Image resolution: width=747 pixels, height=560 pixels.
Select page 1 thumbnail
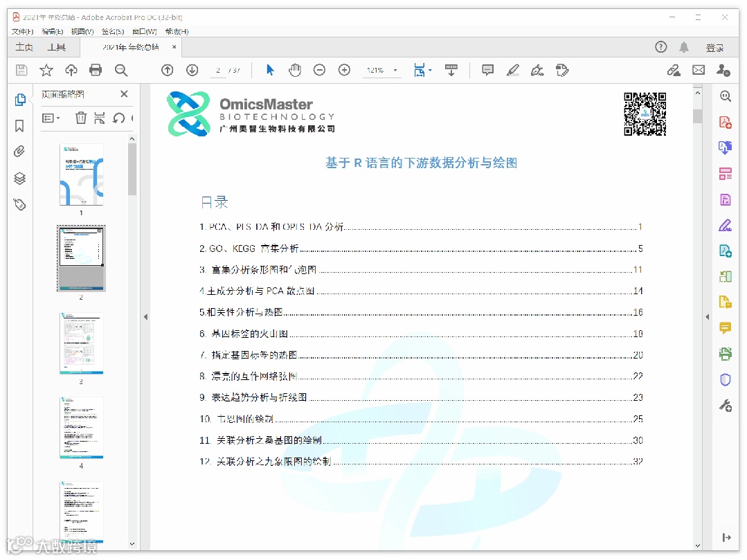81,174
